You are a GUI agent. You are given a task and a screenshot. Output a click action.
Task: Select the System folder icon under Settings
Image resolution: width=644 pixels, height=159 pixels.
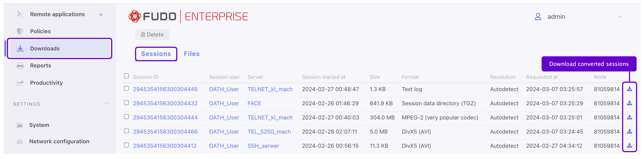(20, 125)
